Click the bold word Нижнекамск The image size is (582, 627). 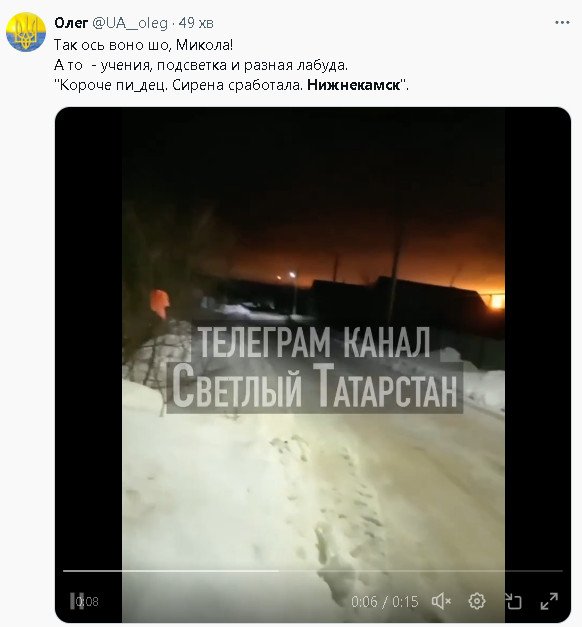pyautogui.click(x=354, y=85)
